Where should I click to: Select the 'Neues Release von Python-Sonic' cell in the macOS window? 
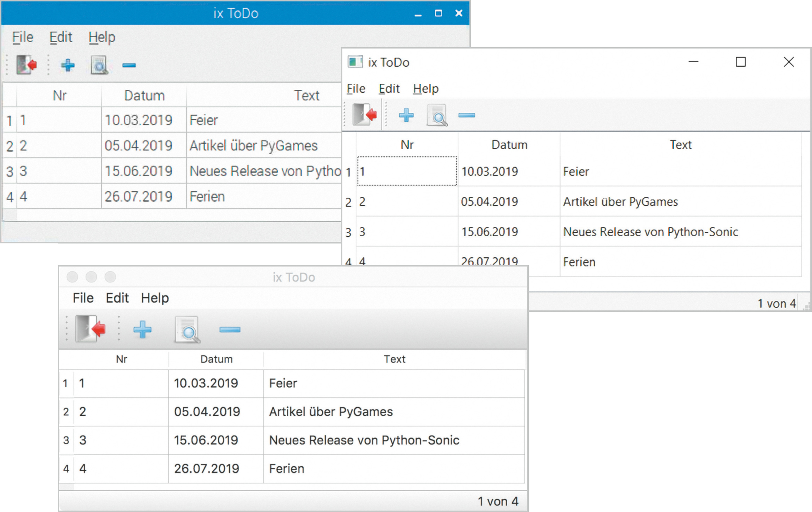coord(364,440)
